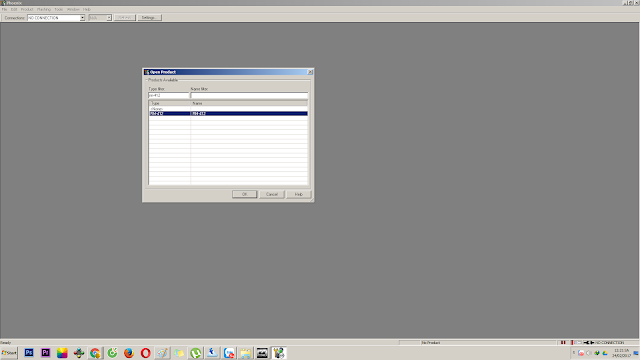The width and height of the screenshot is (640, 360).
Task: Click the Name column header
Action: [x=249, y=104]
